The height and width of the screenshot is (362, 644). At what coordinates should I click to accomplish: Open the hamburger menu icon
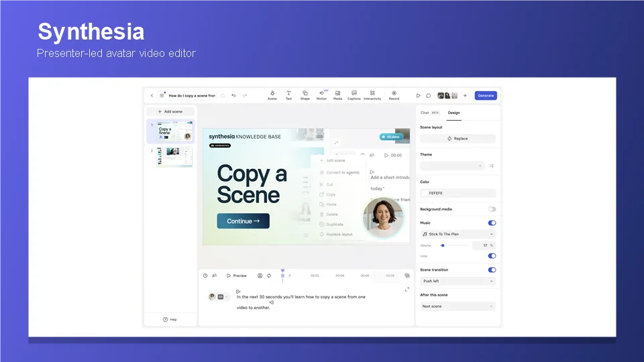coord(162,96)
